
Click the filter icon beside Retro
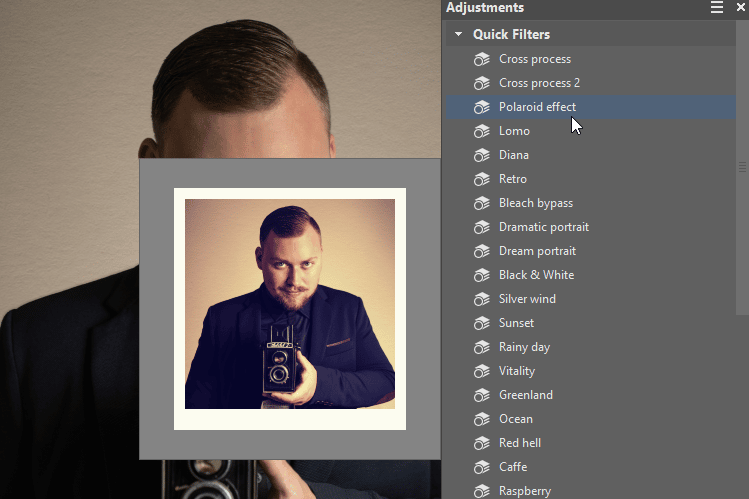(x=482, y=179)
